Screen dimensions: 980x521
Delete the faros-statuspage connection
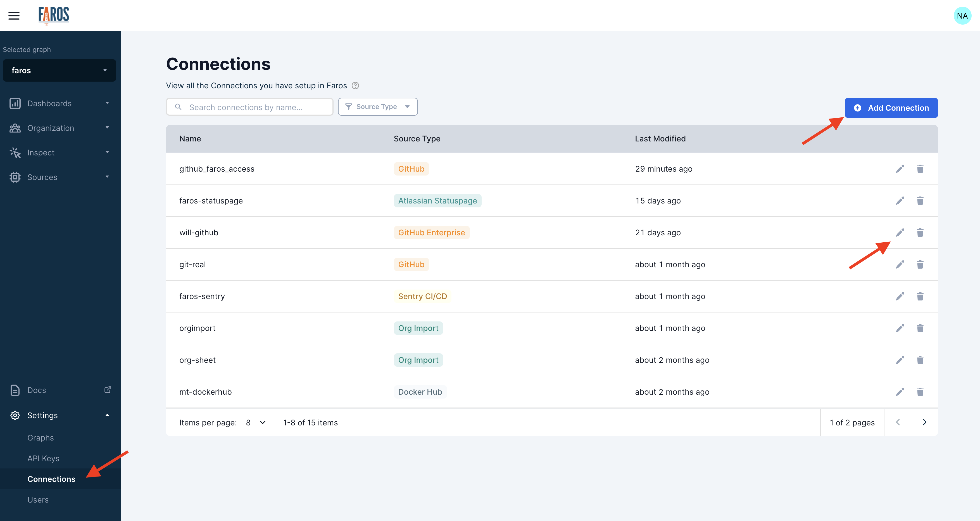(x=920, y=201)
